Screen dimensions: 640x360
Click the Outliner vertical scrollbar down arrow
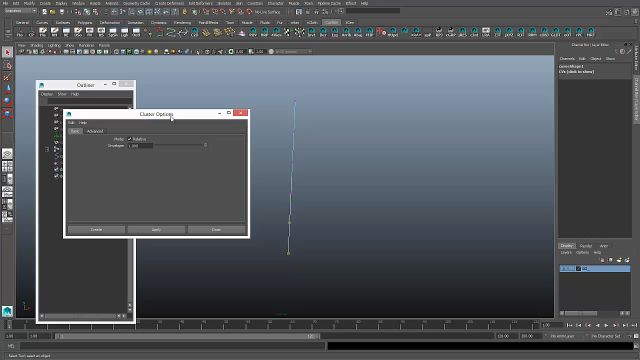[130, 310]
